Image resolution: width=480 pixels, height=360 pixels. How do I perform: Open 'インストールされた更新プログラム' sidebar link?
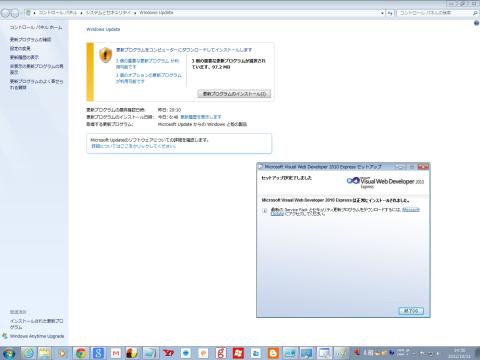(x=36, y=324)
